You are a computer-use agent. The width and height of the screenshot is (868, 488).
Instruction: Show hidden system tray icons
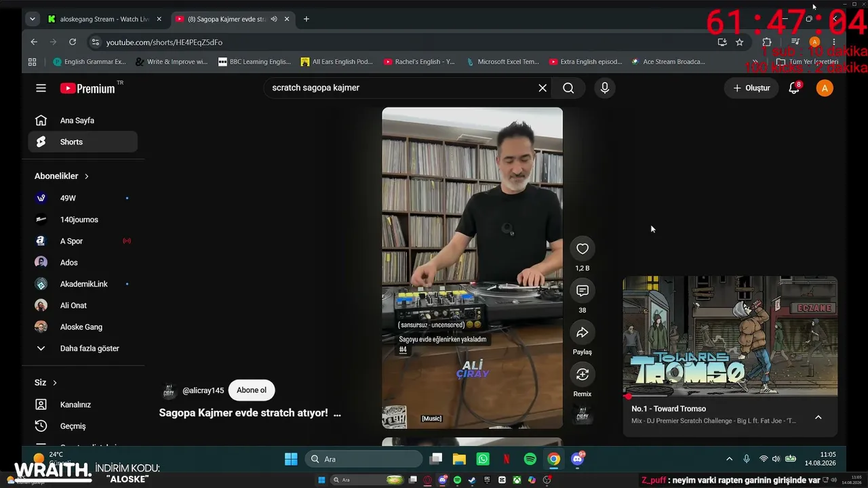730,459
